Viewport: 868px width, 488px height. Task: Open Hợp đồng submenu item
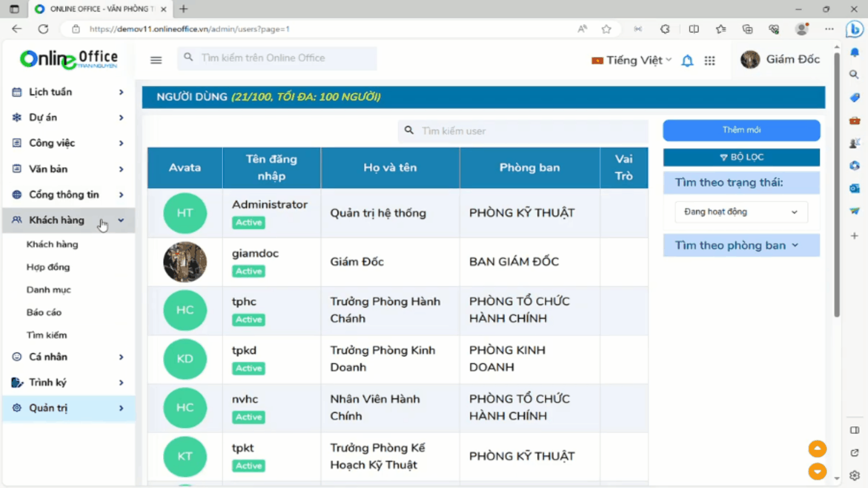click(48, 267)
